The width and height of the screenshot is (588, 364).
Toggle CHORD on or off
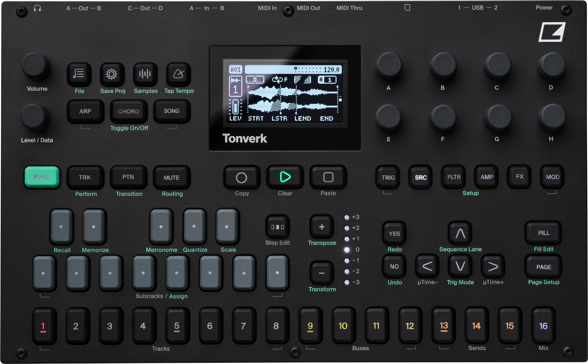pos(128,111)
